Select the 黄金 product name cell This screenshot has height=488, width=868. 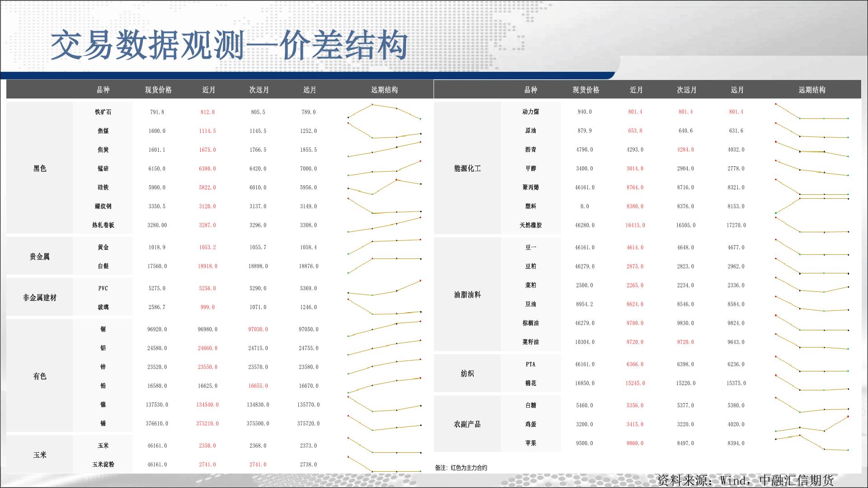pyautogui.click(x=103, y=247)
